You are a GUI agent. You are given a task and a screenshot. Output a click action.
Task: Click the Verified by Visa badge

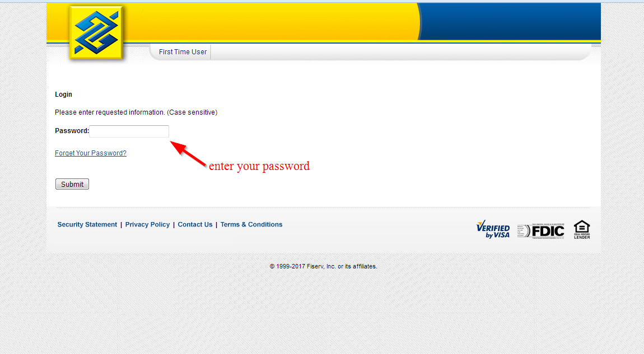click(493, 230)
